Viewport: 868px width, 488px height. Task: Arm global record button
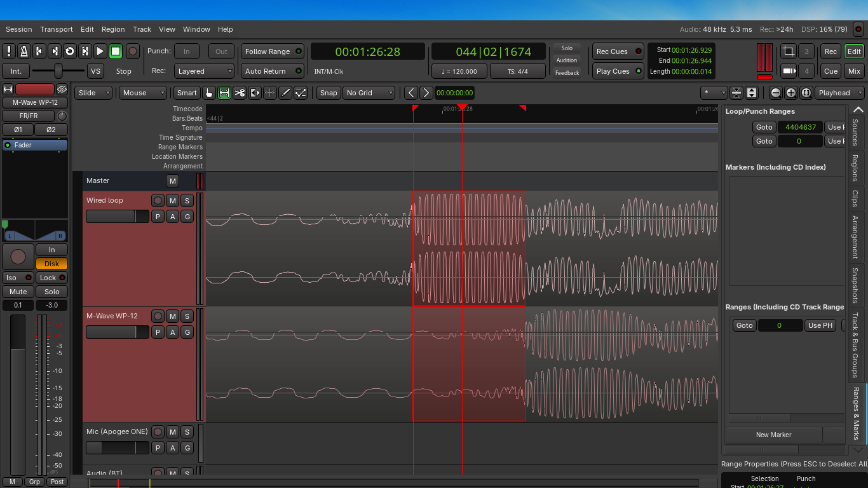pos(133,51)
